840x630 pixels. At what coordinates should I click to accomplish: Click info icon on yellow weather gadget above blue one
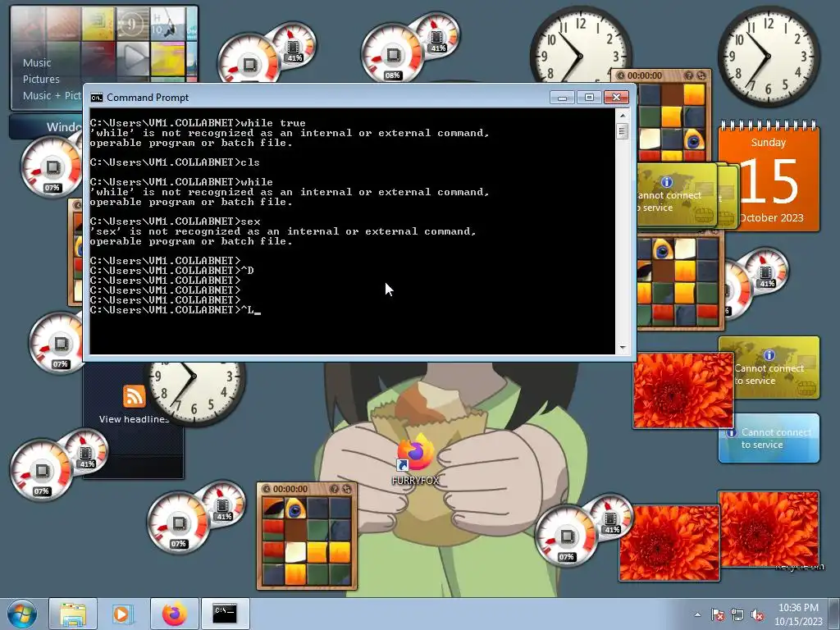769,354
